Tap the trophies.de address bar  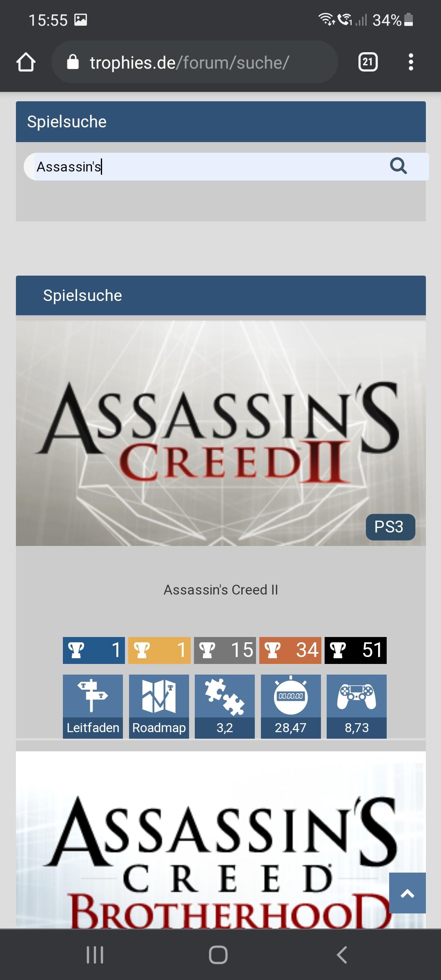coord(195,62)
